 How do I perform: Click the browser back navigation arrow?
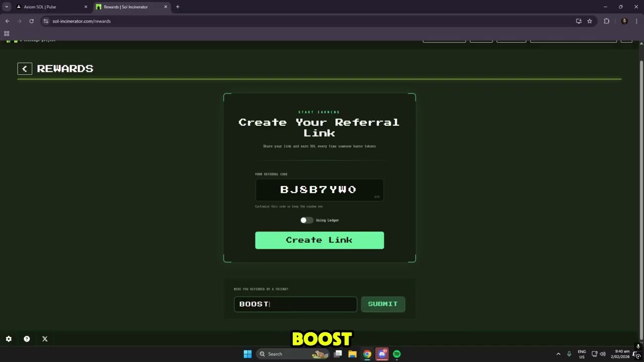pyautogui.click(x=7, y=21)
